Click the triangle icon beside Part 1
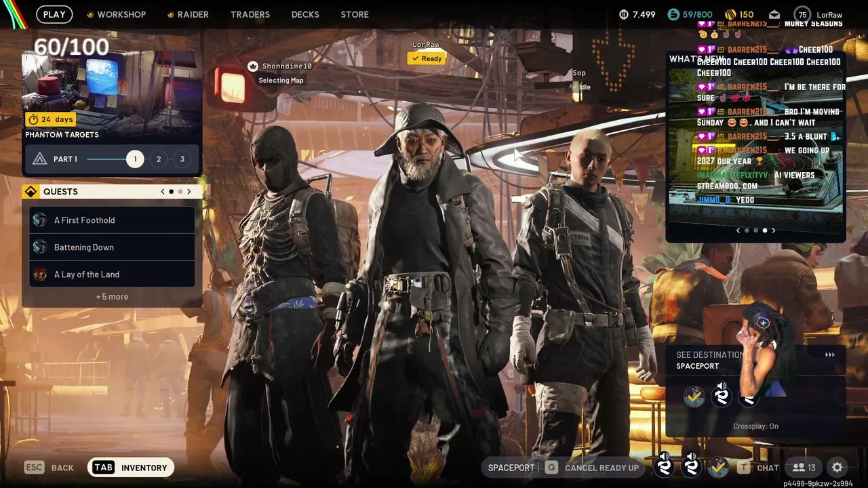Screen dimensions: 868x488 [39, 159]
